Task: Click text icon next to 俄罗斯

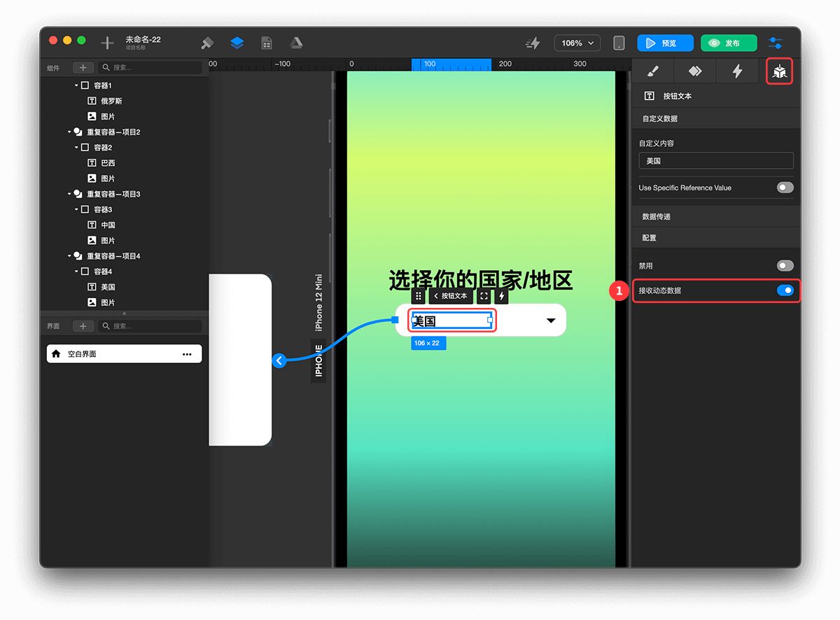Action: click(92, 101)
